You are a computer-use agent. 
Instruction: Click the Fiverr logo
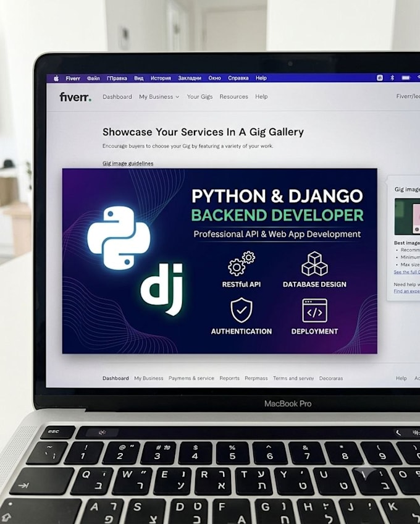point(75,97)
